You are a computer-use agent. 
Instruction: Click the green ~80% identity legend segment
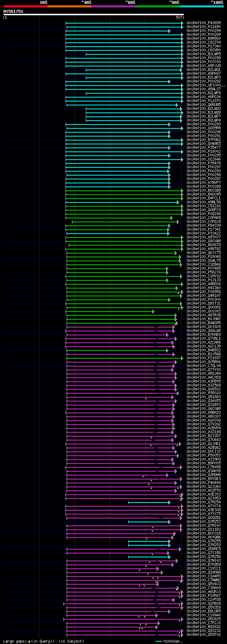[157, 6]
